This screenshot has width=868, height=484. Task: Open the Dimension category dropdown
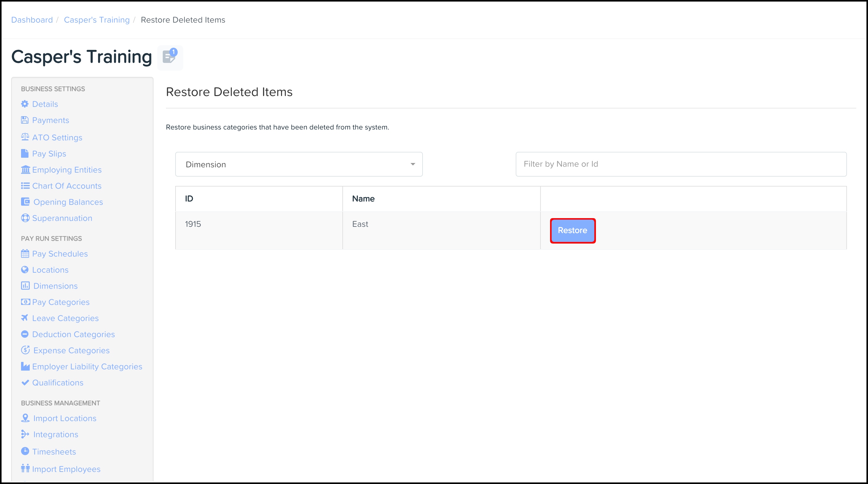tap(298, 164)
